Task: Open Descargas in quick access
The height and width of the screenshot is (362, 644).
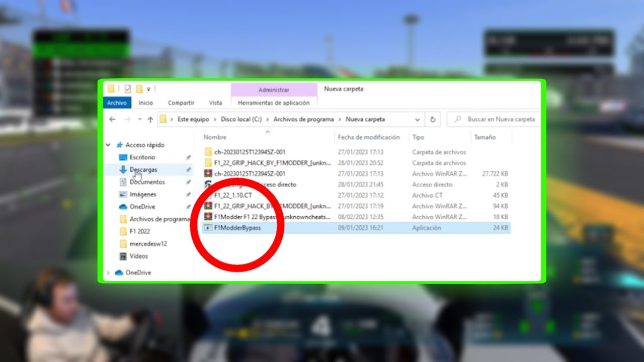Action: coord(143,170)
